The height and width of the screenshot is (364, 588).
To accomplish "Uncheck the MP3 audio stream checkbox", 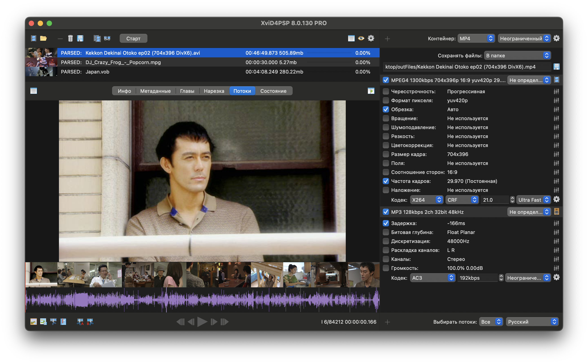I will [386, 212].
